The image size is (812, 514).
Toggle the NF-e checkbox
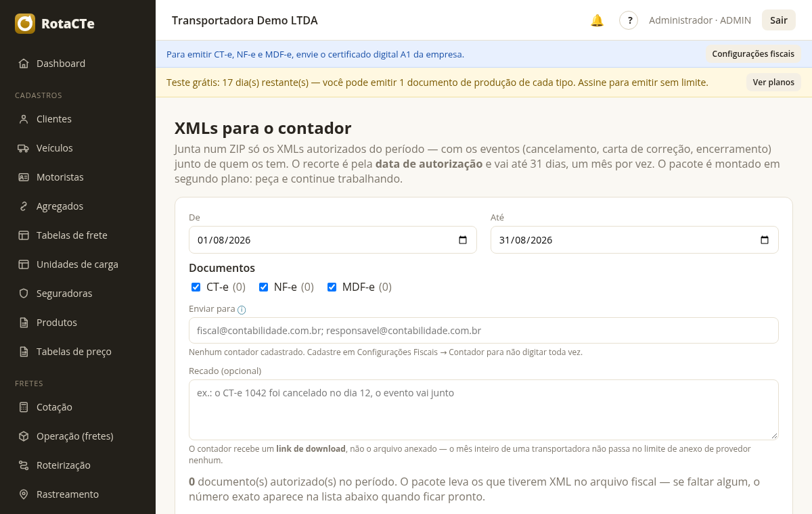pos(264,287)
